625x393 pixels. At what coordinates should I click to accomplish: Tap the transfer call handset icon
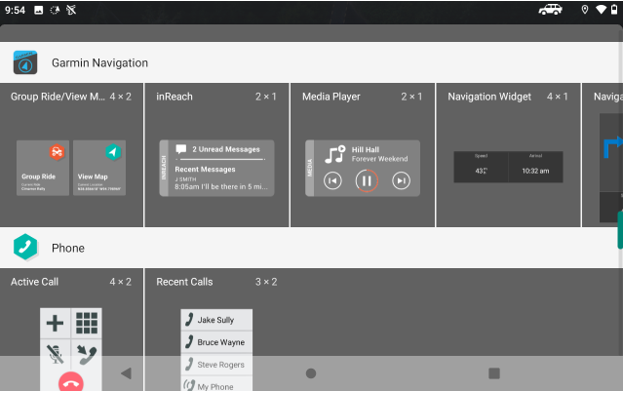click(86, 354)
